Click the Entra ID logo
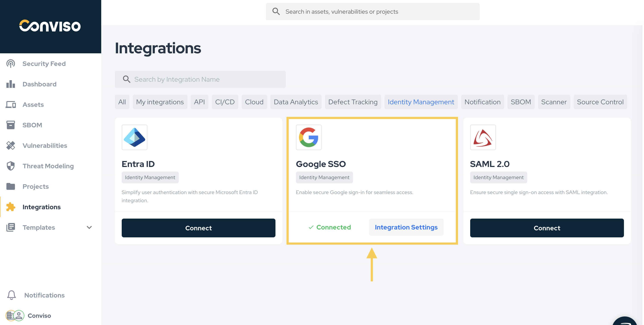 [x=134, y=137]
